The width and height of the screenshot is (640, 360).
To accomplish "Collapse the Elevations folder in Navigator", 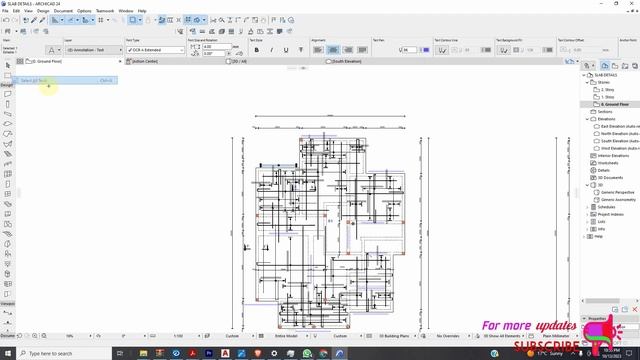I will pyautogui.click(x=587, y=119).
